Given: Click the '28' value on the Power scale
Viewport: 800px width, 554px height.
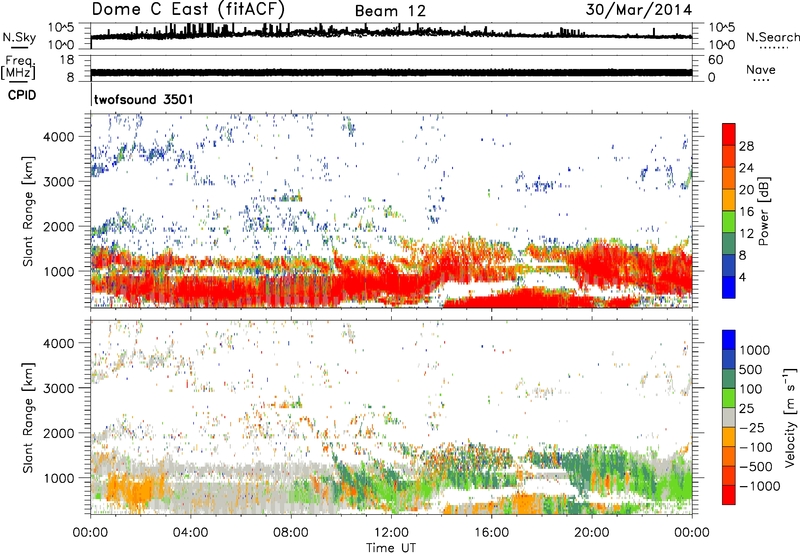Looking at the screenshot, I should coord(746,146).
